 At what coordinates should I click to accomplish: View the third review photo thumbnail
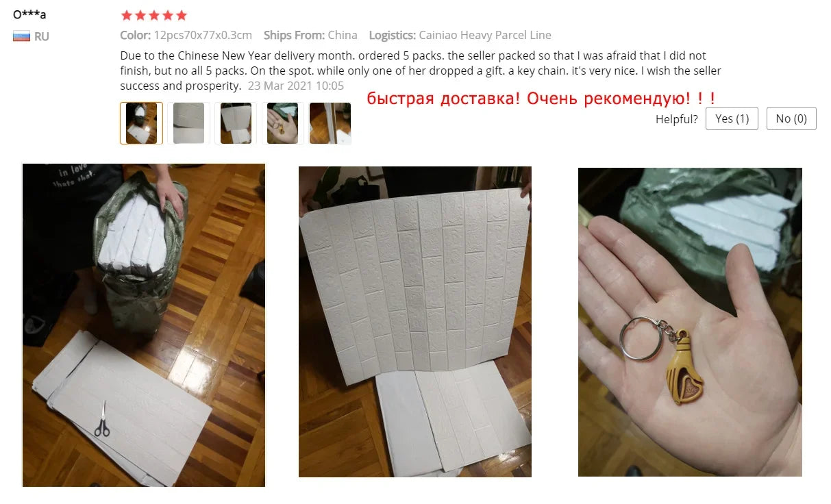coord(235,123)
